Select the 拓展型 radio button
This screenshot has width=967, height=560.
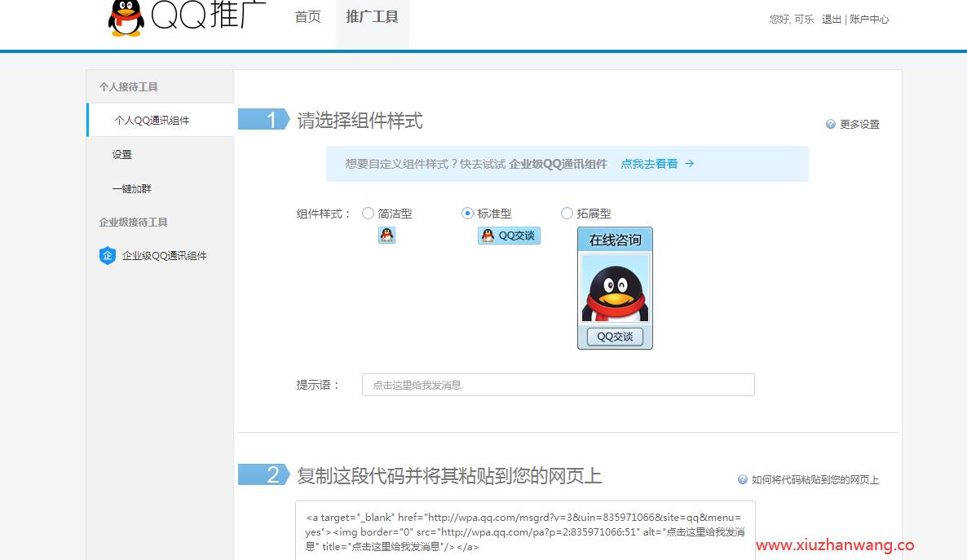click(x=567, y=214)
